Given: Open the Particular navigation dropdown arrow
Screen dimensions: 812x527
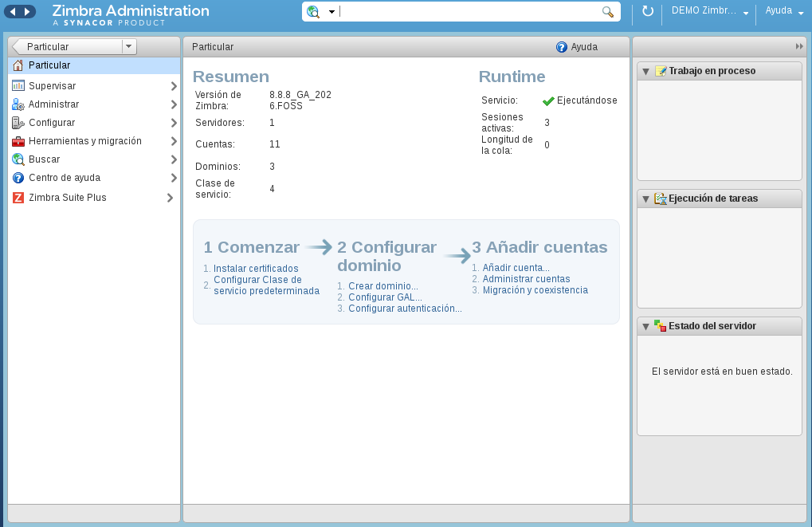Looking at the screenshot, I should 128,46.
